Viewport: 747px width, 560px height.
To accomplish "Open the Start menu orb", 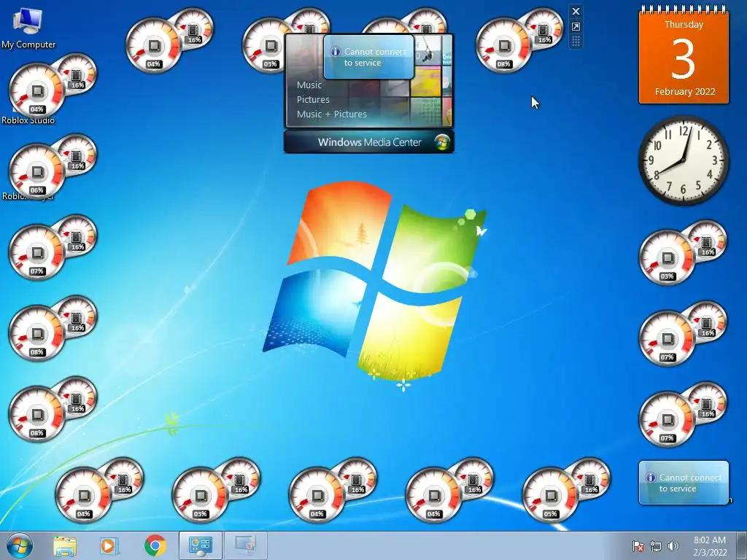I will 20,545.
